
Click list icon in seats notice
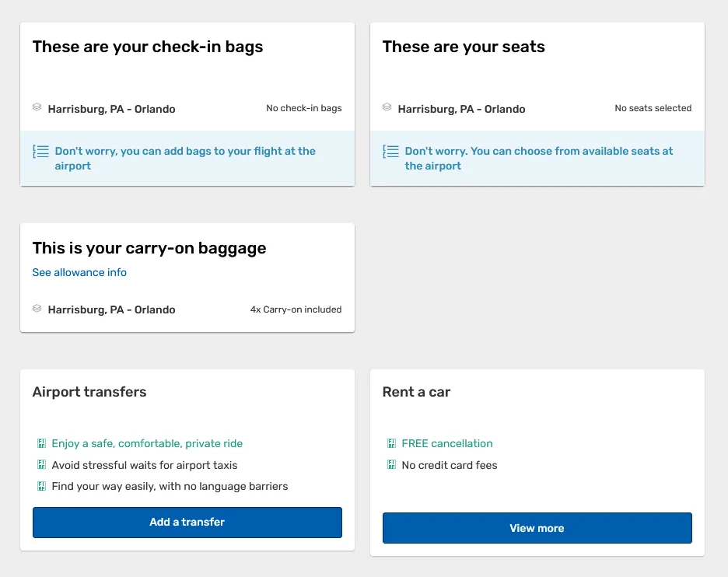point(391,152)
